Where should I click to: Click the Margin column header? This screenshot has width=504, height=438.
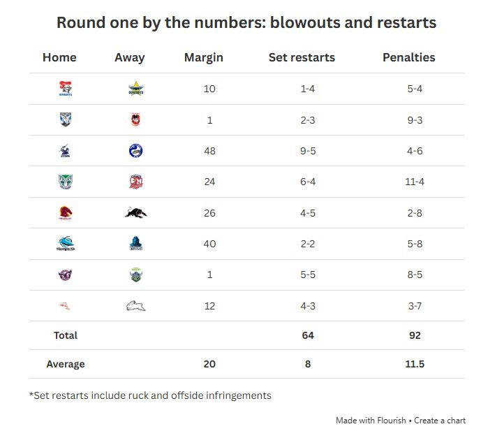[204, 57]
